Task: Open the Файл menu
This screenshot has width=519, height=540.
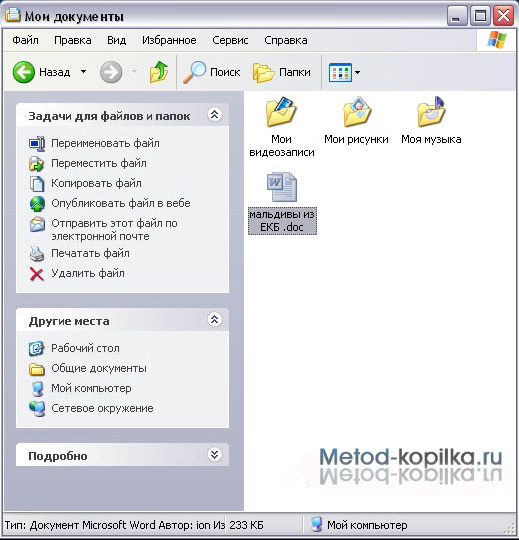Action: click(25, 40)
